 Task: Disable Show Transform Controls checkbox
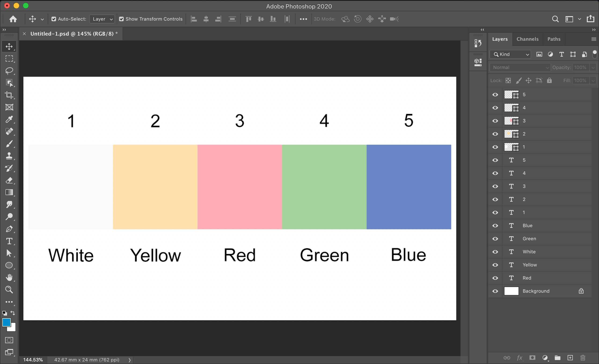pyautogui.click(x=121, y=19)
